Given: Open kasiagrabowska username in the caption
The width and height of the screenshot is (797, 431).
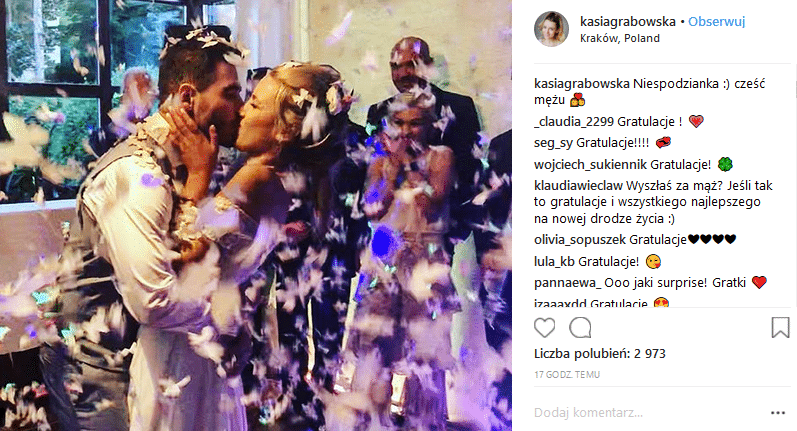Looking at the screenshot, I should point(581,84).
